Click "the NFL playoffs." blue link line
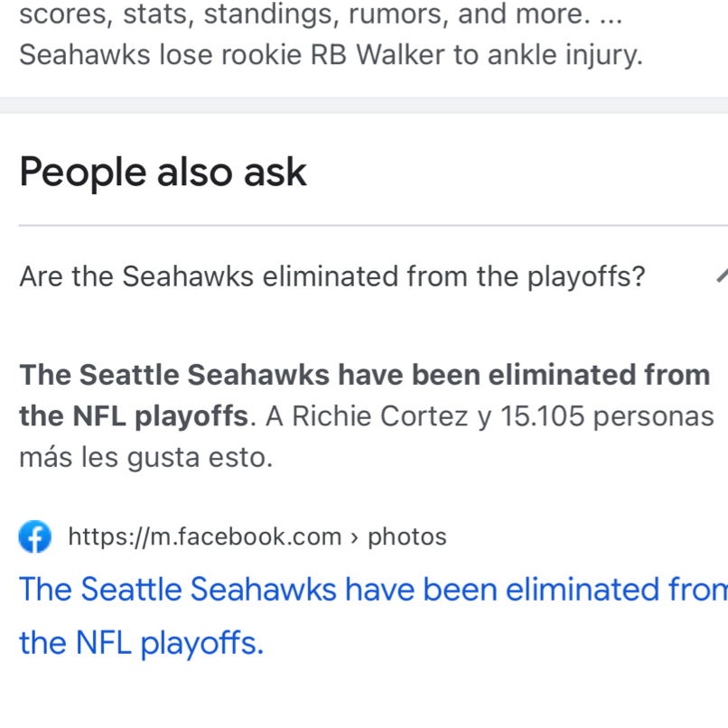Image resolution: width=728 pixels, height=728 pixels. click(142, 643)
